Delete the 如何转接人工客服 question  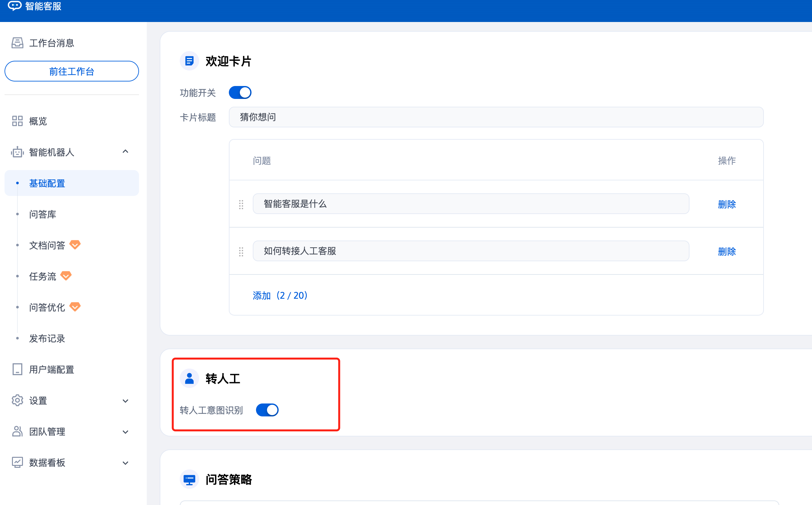click(727, 251)
